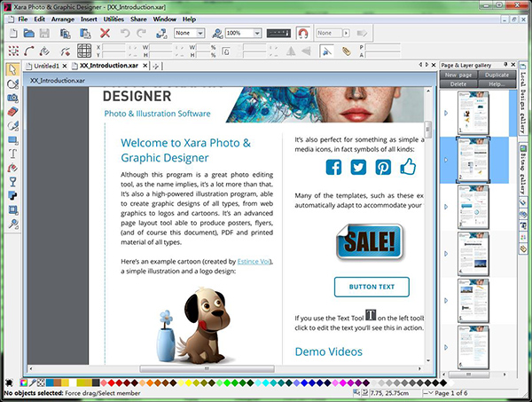Close the Page & Layer gallery panel
This screenshot has width=532, height=402.
(513, 65)
